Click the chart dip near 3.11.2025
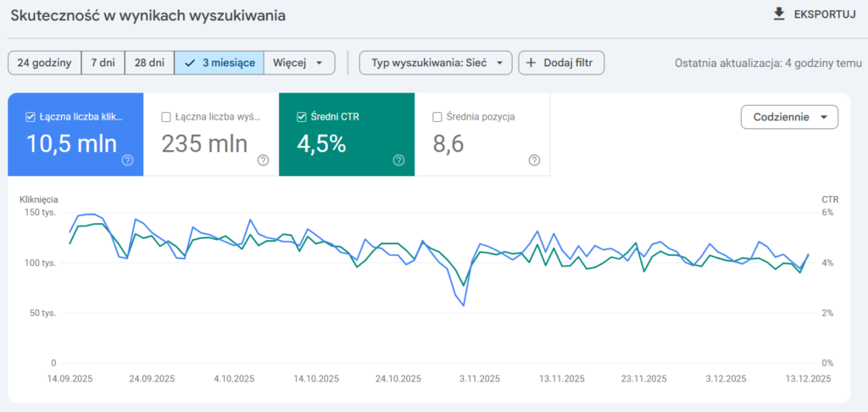The image size is (868, 412). [463, 304]
